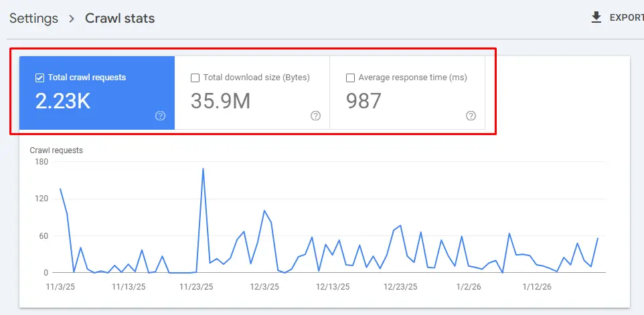
Task: Click the 12/3/25 date label
Action: coord(264,287)
